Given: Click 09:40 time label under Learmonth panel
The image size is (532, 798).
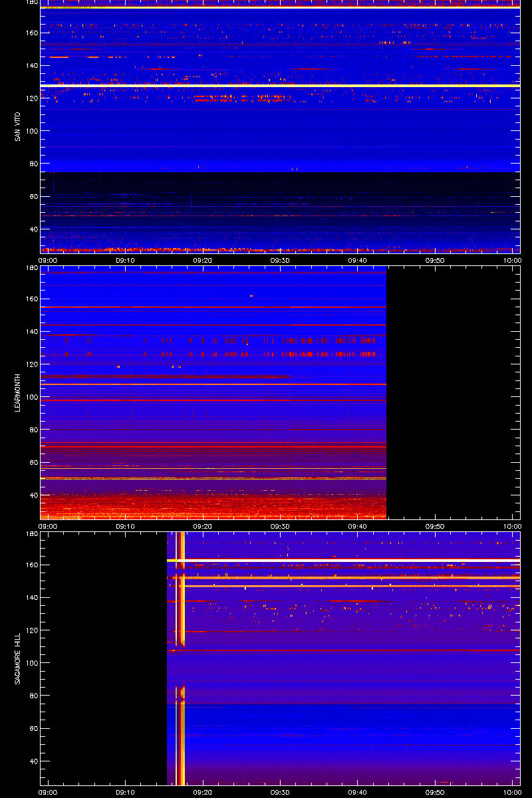Looking at the screenshot, I should pos(358,527).
